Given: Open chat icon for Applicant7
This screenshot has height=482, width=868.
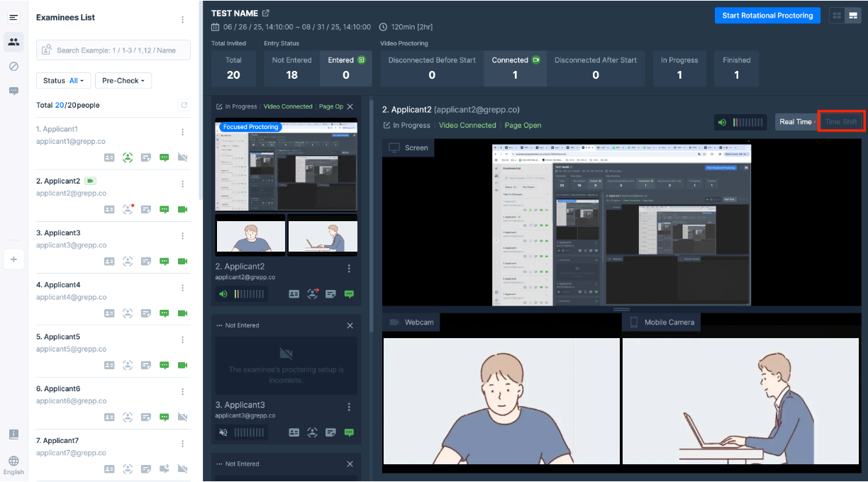Looking at the screenshot, I should point(165,469).
